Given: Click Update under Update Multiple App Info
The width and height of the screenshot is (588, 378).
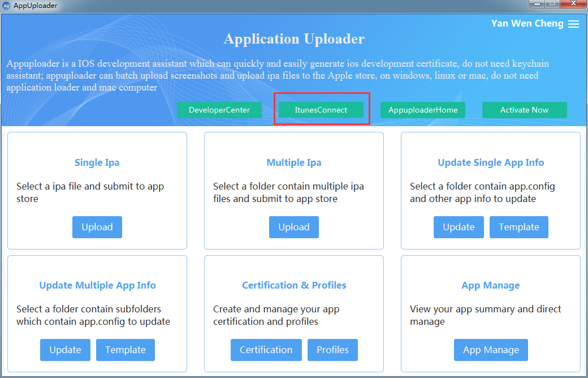Looking at the screenshot, I should point(65,350).
